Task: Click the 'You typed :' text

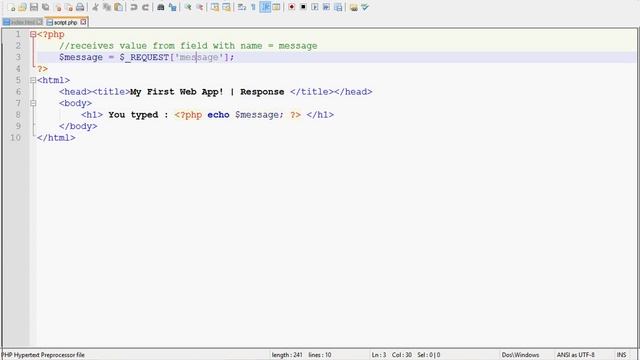Action: (138, 115)
